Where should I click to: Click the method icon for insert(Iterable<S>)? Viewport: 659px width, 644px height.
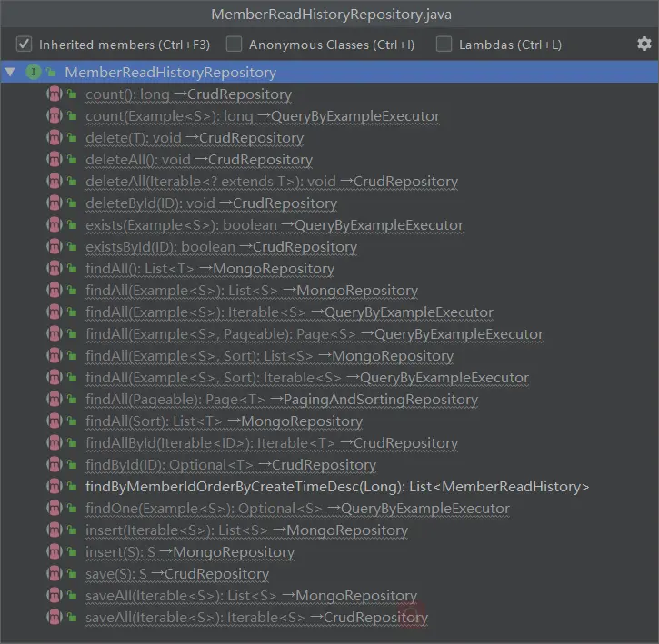(55, 530)
